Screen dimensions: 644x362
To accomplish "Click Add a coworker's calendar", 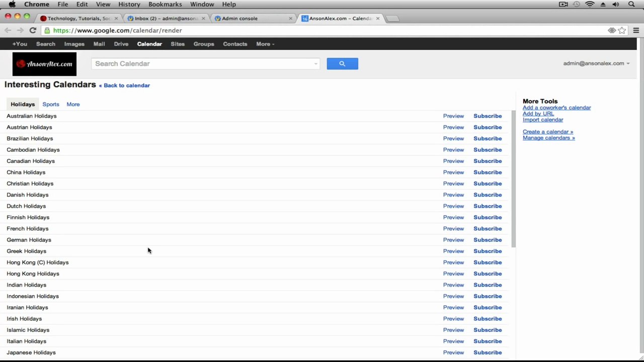I will click(556, 108).
